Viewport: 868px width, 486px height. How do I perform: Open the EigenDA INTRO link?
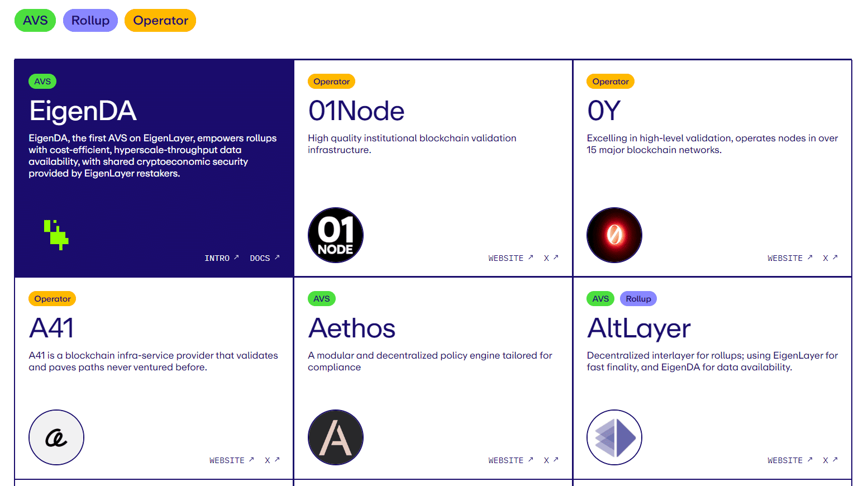pyautogui.click(x=221, y=258)
